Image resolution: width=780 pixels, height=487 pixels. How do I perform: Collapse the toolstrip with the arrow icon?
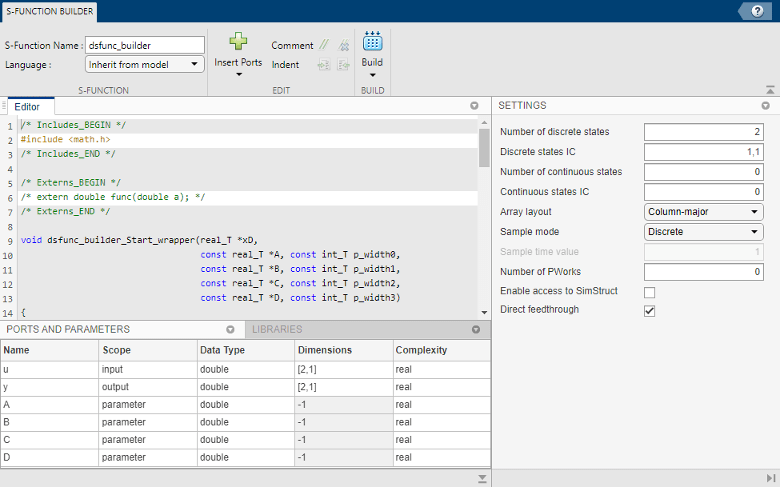pyautogui.click(x=769, y=89)
